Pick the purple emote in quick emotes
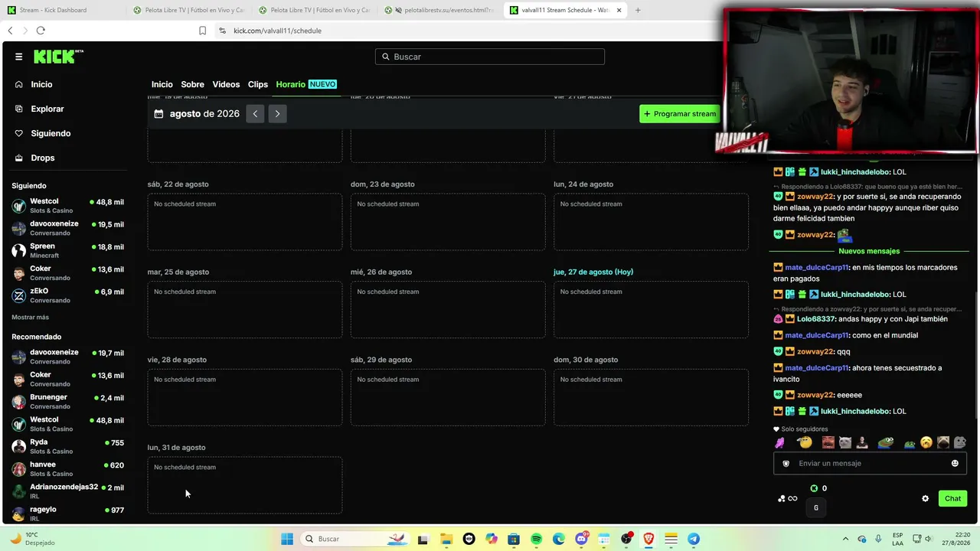980x551 pixels. tap(779, 442)
